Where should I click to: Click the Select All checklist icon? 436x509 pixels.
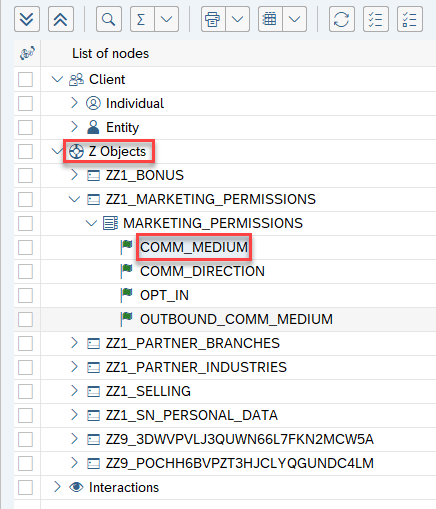[x=376, y=19]
